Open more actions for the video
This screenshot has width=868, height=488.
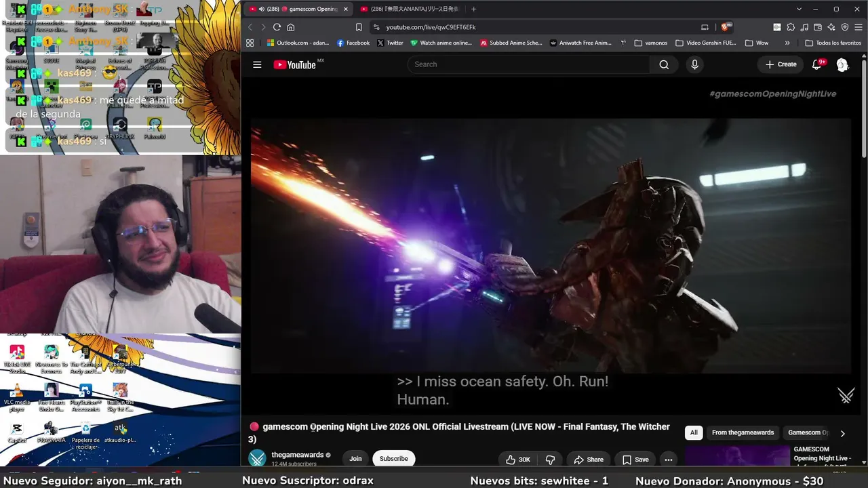(668, 460)
